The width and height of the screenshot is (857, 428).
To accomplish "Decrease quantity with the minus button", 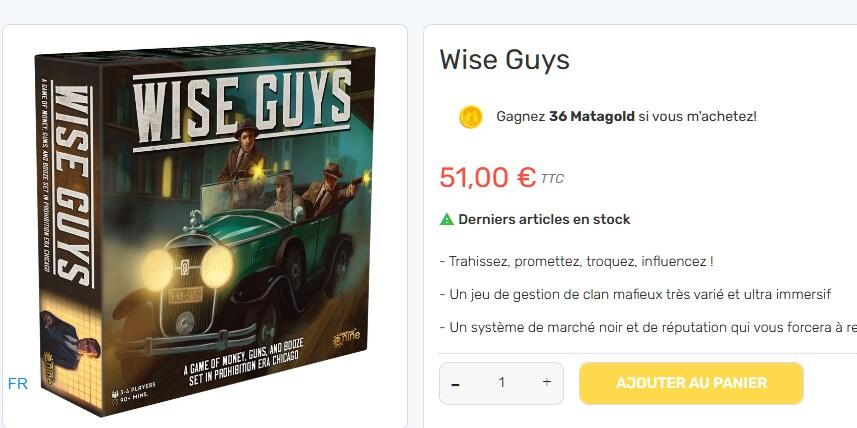I will click(x=455, y=384).
